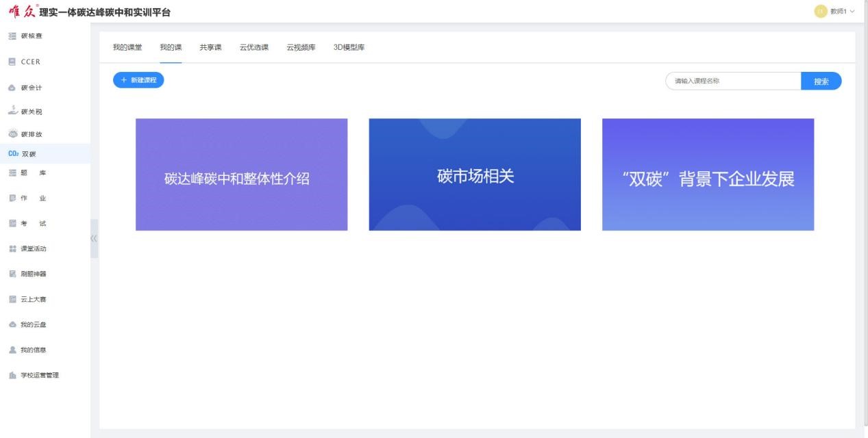Expand the 教师1 user dropdown
This screenshot has width=868, height=438.
click(835, 12)
